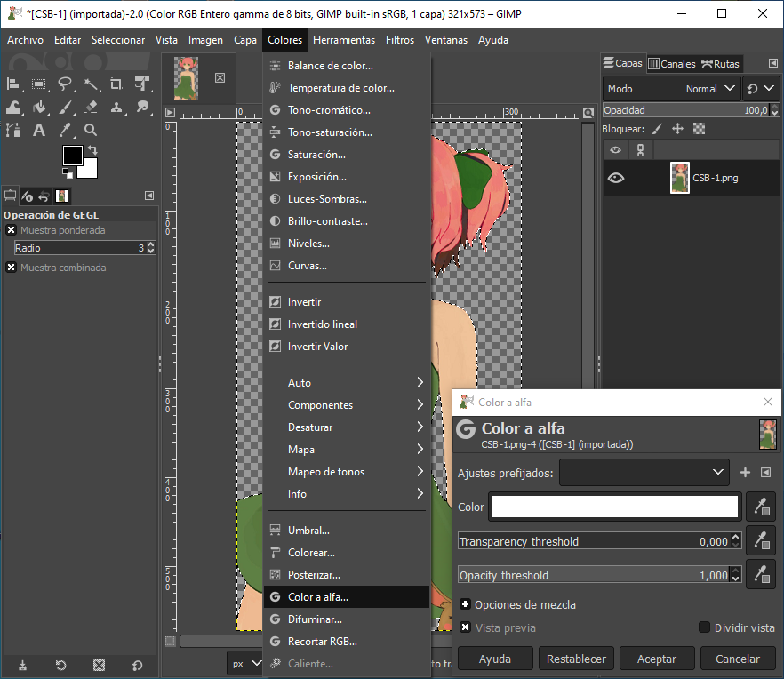Viewport: 784px width, 679px height.
Task: Open the undo history dock tab
Action: pos(44,196)
